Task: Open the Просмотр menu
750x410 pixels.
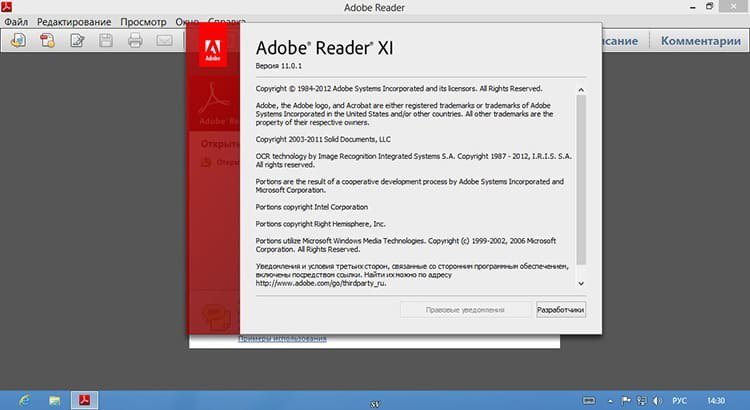Action: point(143,22)
